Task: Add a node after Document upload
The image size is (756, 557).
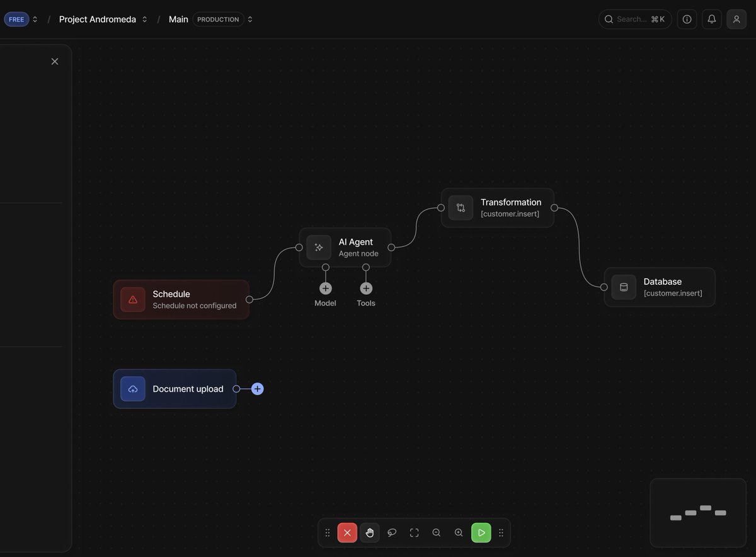Action: 258,389
